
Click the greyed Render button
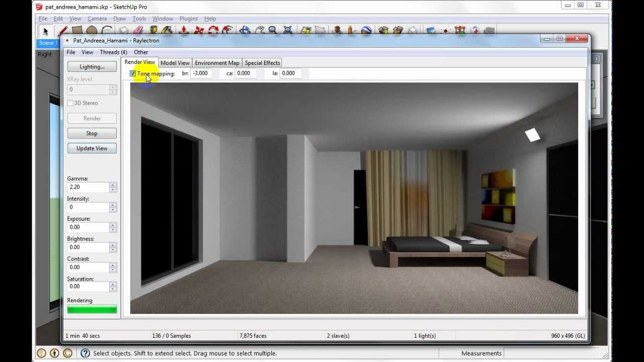click(92, 118)
